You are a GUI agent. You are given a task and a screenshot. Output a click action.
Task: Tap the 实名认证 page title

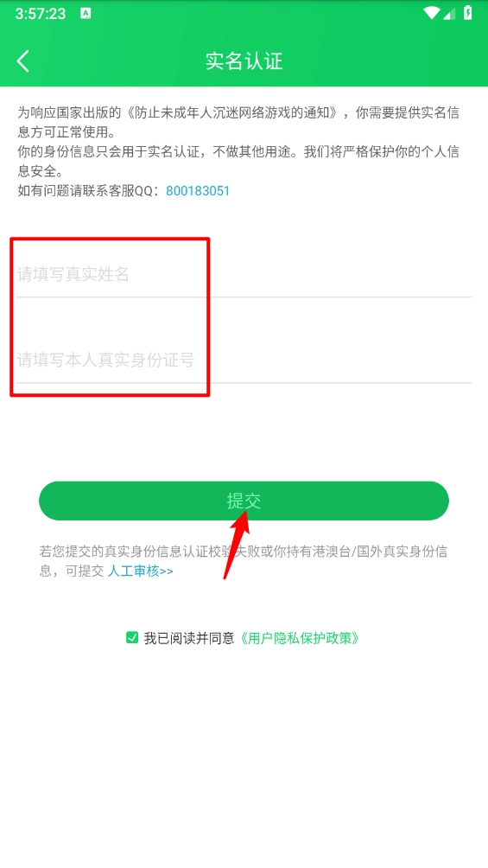point(244,61)
